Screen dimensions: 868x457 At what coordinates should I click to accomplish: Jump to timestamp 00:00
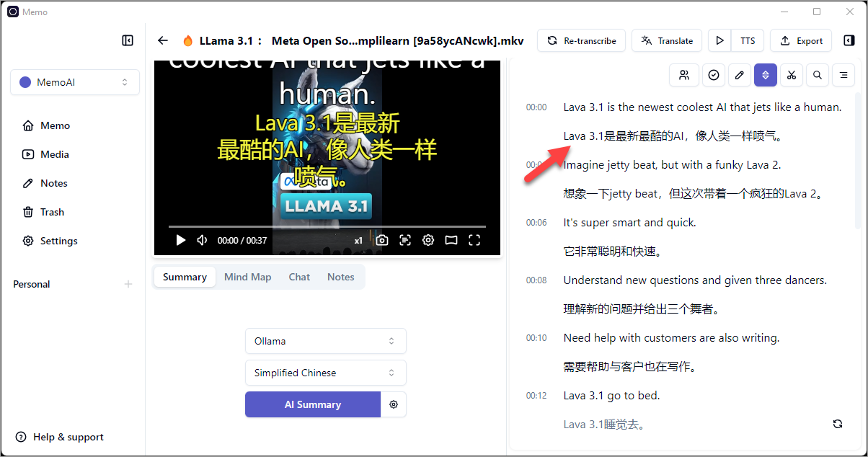[536, 107]
